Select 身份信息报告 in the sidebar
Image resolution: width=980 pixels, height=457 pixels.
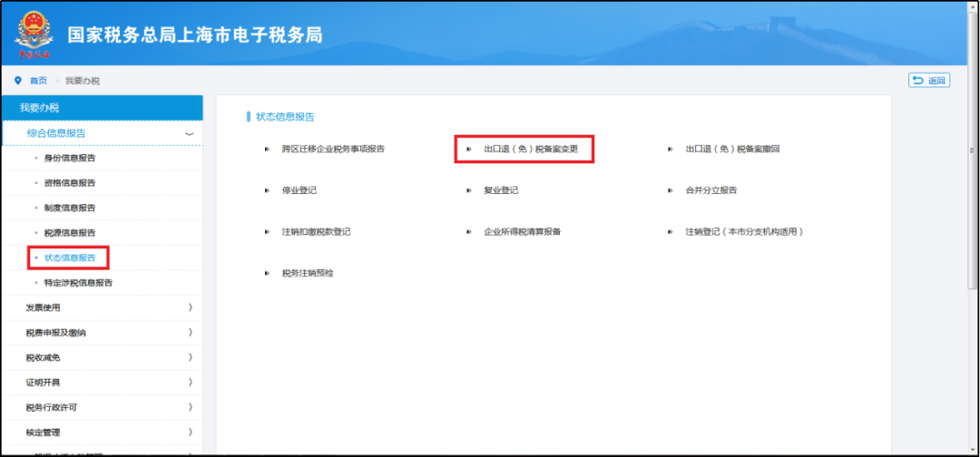click(70, 158)
